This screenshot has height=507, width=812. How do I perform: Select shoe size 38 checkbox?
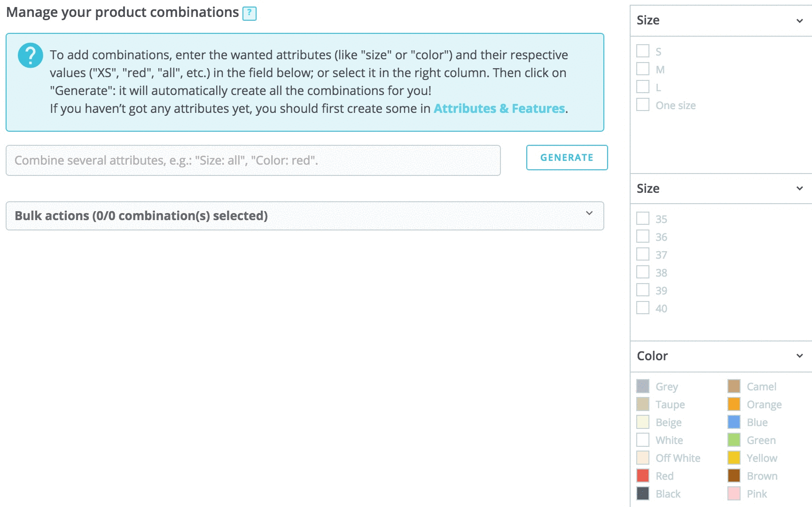643,272
